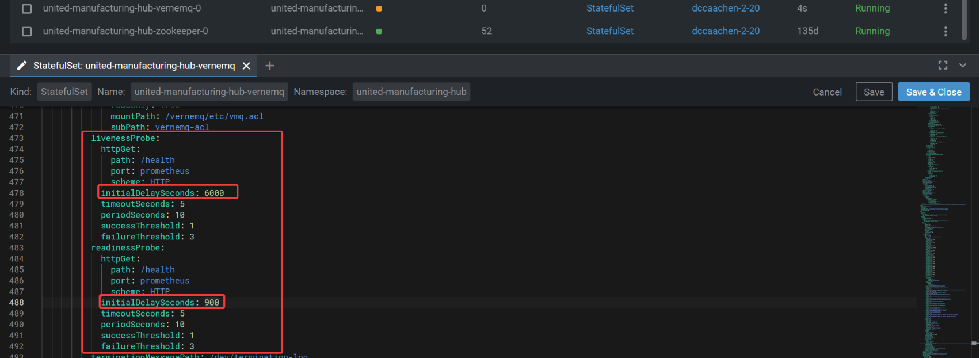This screenshot has height=358, width=980.
Task: Click the green container status indicator for zookeeper-0
Action: click(379, 31)
